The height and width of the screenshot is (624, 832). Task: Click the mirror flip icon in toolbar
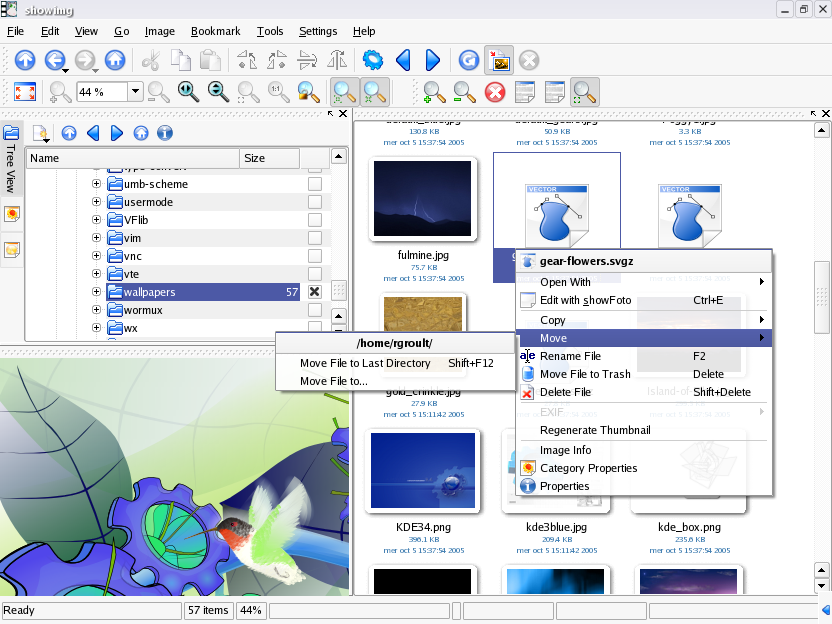(337, 60)
